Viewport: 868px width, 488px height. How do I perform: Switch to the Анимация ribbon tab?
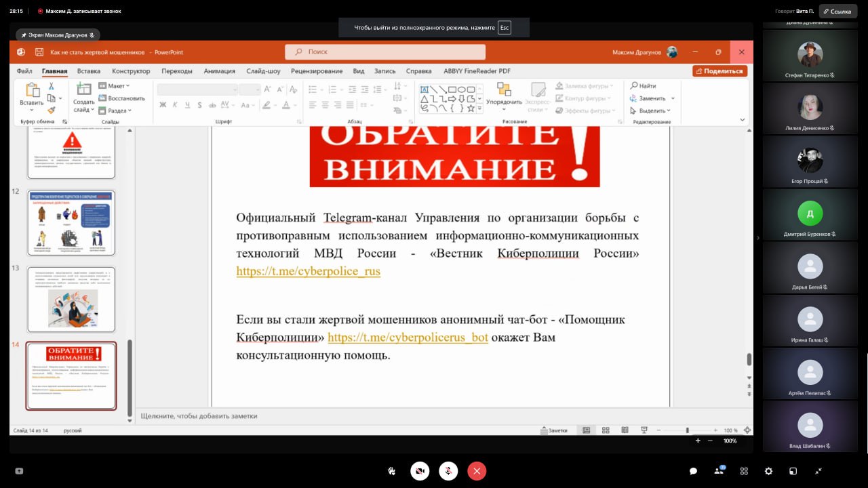coord(219,71)
